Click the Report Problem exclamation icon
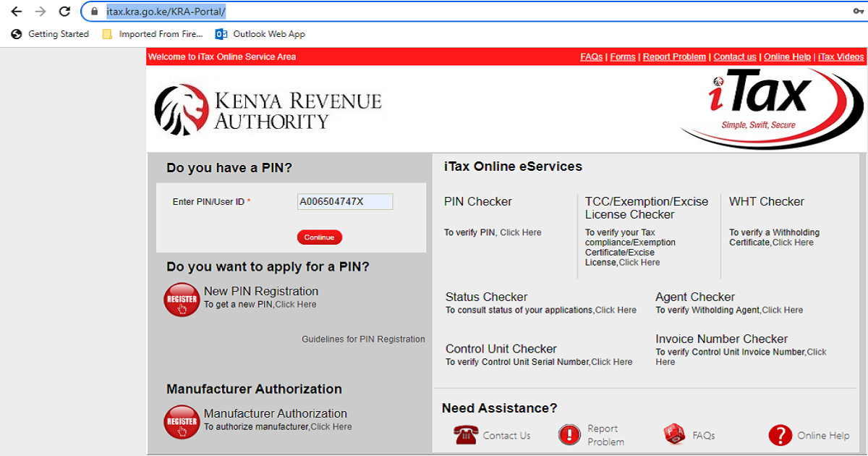 569,434
